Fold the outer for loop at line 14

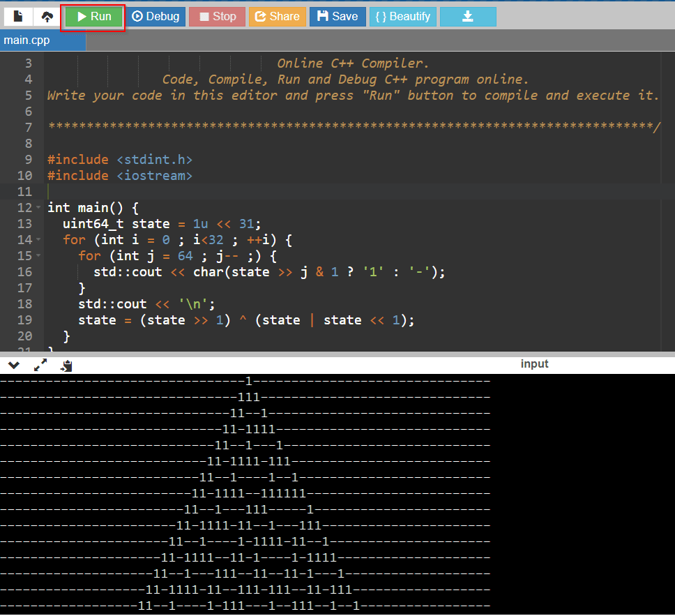pos(38,240)
